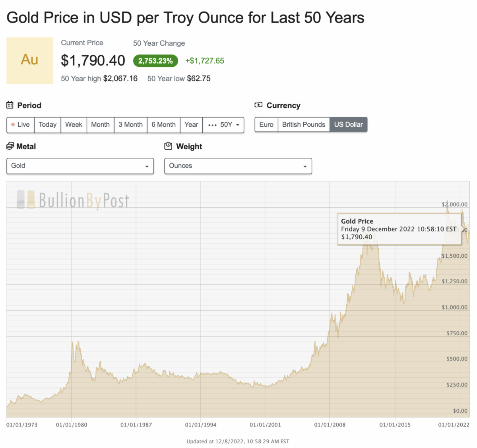Screen dimensions: 477x448
Task: Switch currency to Euro
Action: pos(266,125)
